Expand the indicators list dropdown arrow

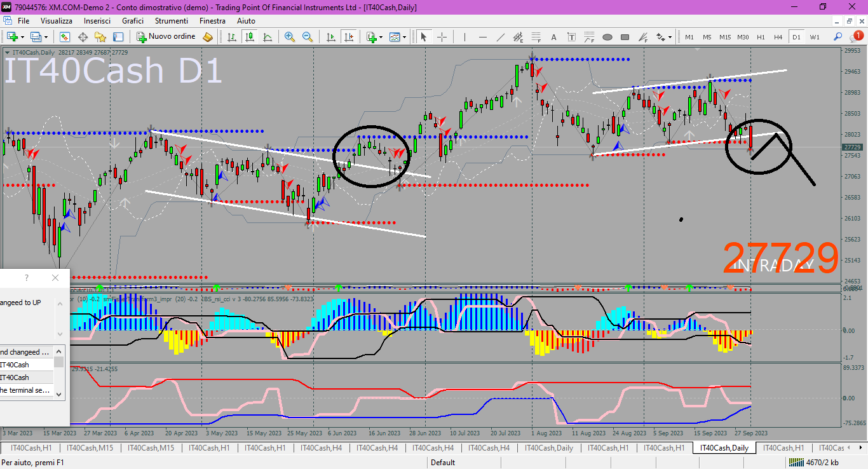click(381, 37)
